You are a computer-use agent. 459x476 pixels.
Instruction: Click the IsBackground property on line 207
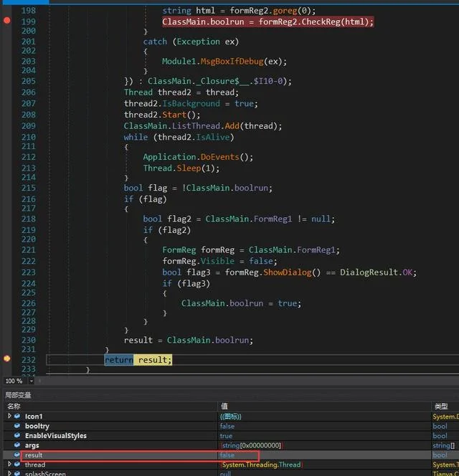pyautogui.click(x=191, y=103)
